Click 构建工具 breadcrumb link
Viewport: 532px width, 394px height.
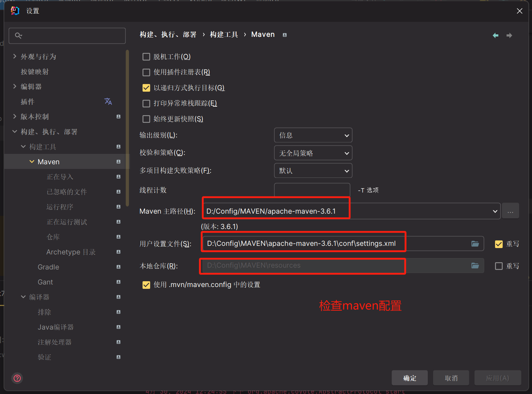(224, 35)
